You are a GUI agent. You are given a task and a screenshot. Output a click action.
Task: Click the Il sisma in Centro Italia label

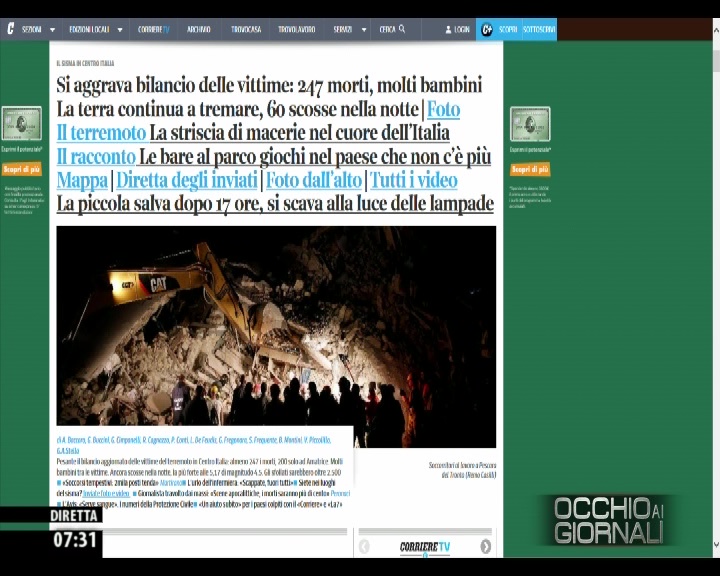pos(85,63)
